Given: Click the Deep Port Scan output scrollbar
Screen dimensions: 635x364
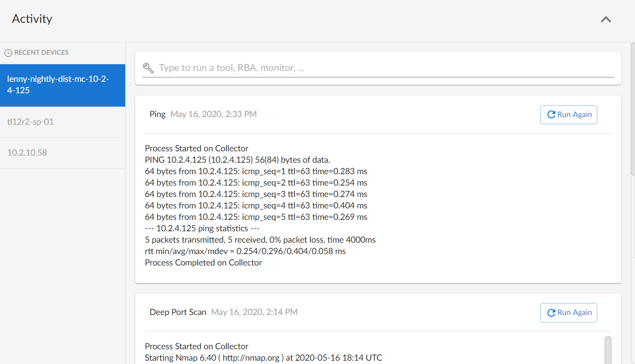Looking at the screenshot, I should point(608,350).
